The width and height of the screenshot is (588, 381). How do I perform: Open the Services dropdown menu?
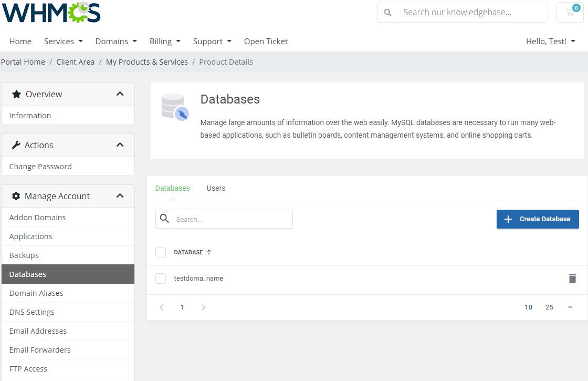pyautogui.click(x=64, y=42)
